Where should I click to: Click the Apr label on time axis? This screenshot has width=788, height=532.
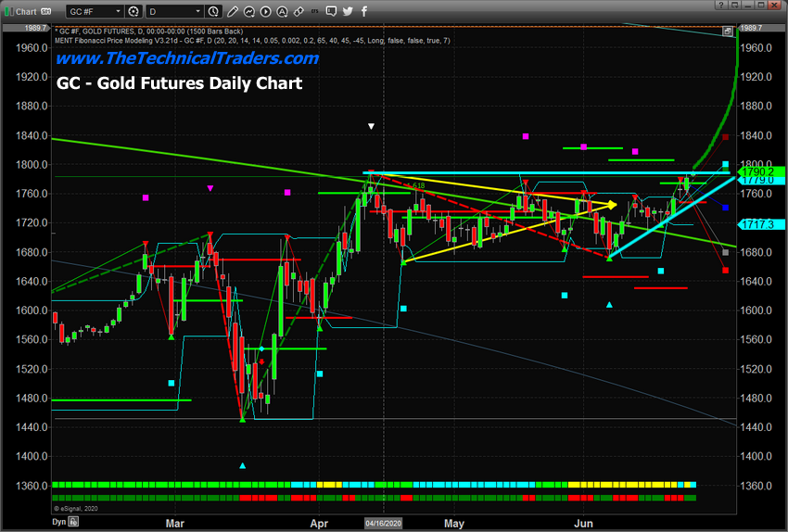tap(319, 524)
